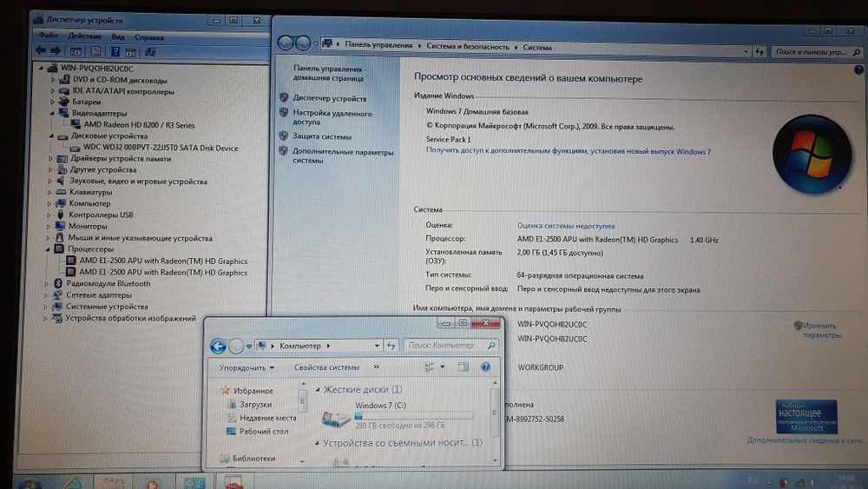Select WDC WD3200BPVT SATA Disk Device
The image size is (868, 489).
pos(161,148)
